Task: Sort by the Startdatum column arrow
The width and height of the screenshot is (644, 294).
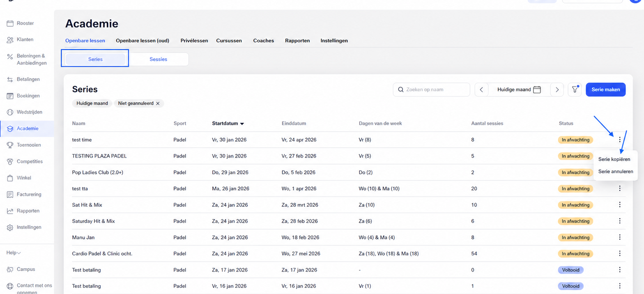Action: (242, 124)
